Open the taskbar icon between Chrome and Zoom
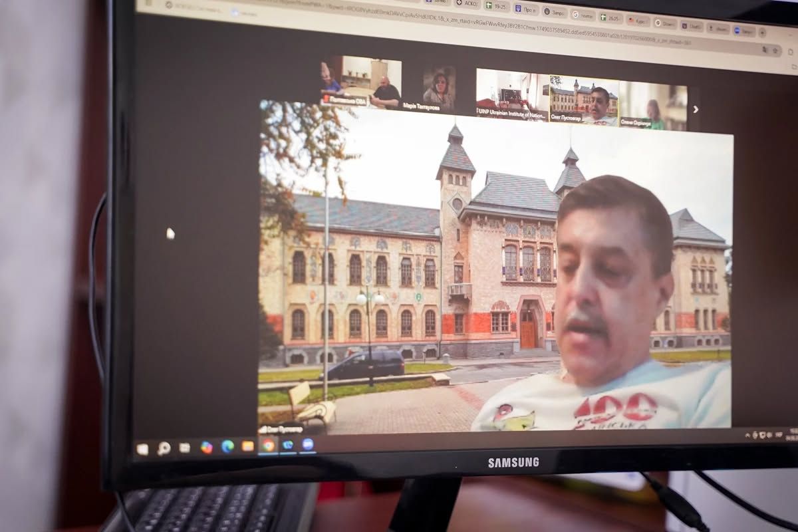This screenshot has width=798, height=532. point(288,444)
